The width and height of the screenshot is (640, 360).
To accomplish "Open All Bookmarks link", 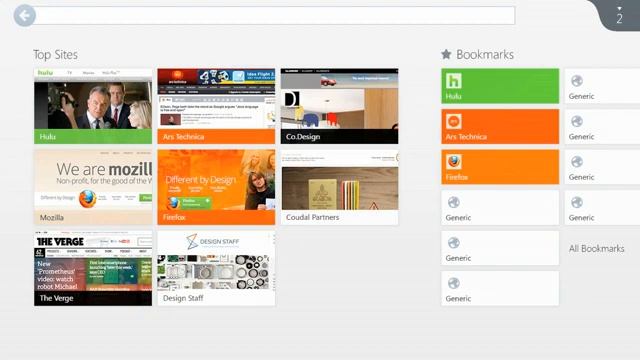I will coord(596,249).
